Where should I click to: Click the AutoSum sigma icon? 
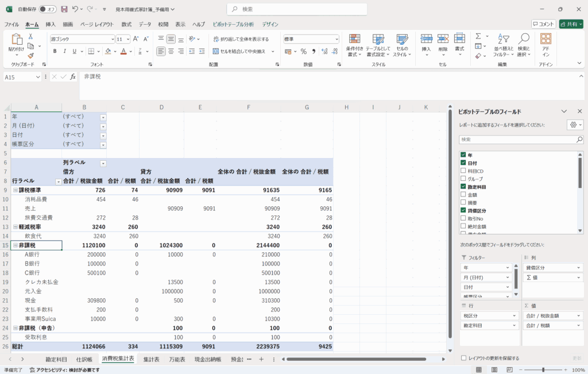pos(478,36)
